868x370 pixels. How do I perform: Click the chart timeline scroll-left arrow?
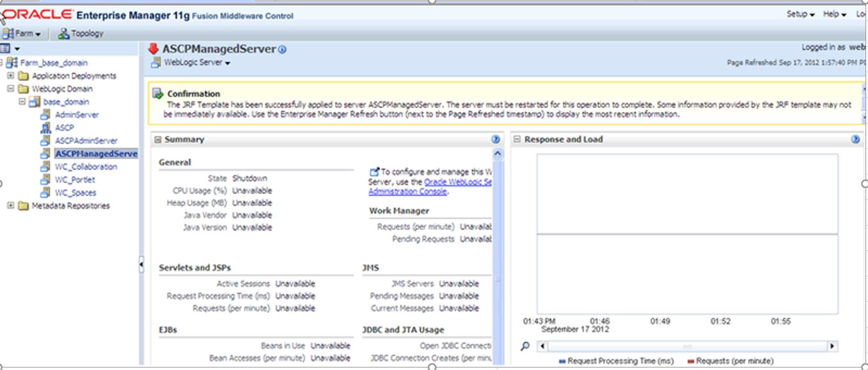pos(542,346)
